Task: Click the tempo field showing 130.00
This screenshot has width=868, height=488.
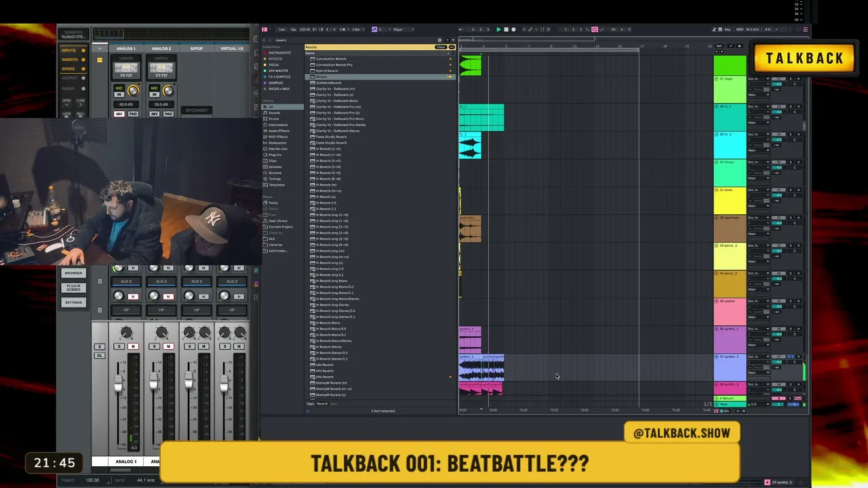Action: click(304, 30)
